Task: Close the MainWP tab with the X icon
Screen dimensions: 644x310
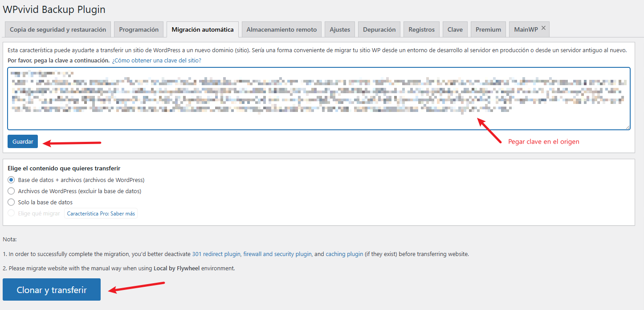Action: (x=543, y=28)
